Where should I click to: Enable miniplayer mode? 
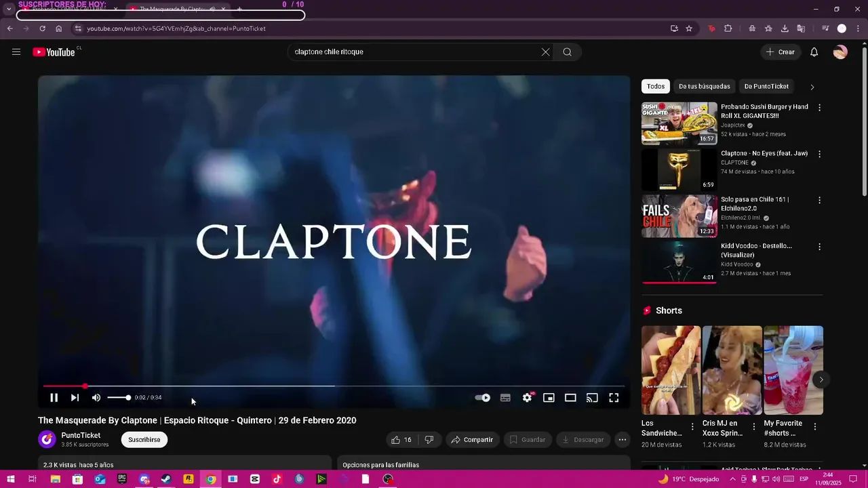coord(549,398)
